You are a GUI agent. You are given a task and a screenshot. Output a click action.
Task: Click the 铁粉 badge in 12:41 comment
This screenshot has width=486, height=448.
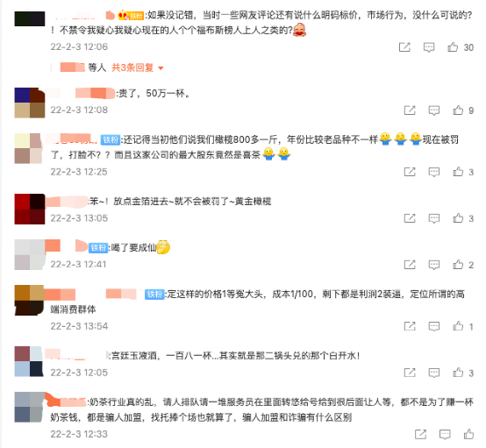98,247
